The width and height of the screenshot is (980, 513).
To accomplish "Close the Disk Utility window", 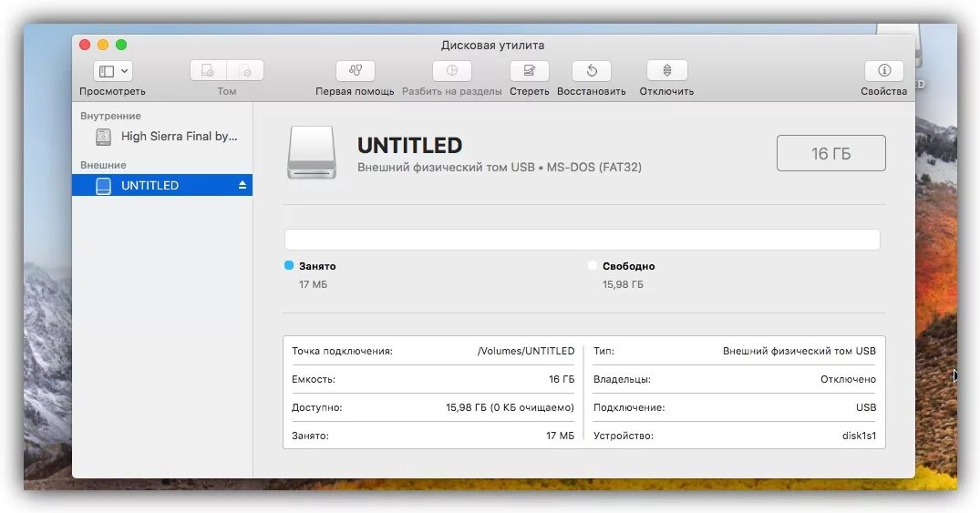I will [x=85, y=45].
